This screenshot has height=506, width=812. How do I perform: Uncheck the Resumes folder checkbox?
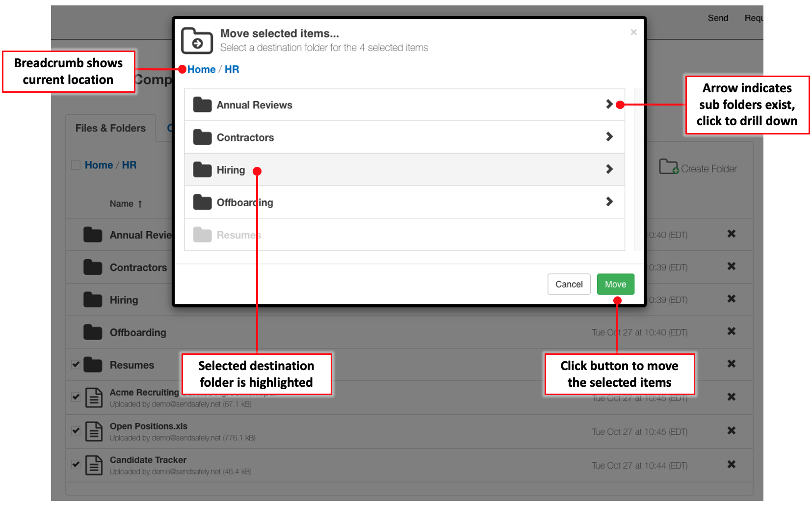pos(76,364)
